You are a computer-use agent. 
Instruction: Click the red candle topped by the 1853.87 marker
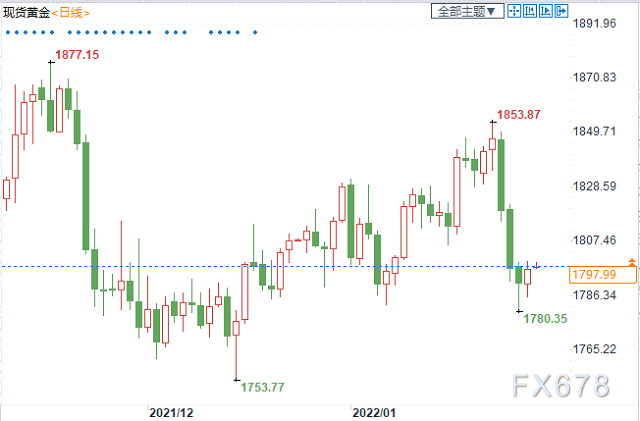492,144
